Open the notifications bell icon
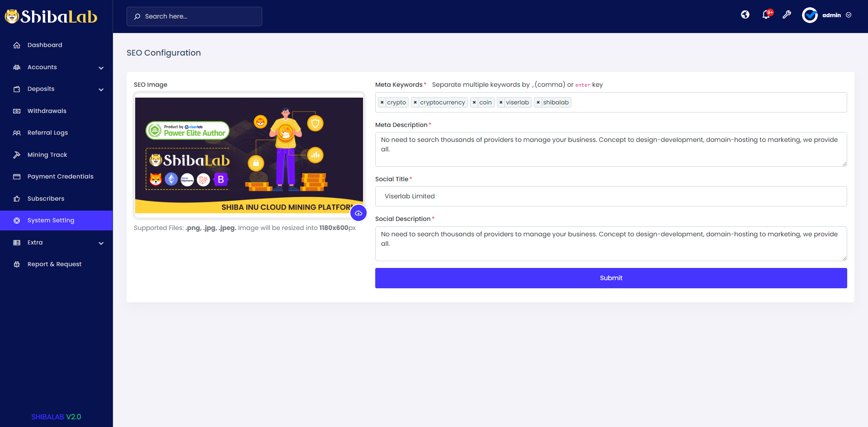Screen dimensions: 868x427 pyautogui.click(x=766, y=14)
